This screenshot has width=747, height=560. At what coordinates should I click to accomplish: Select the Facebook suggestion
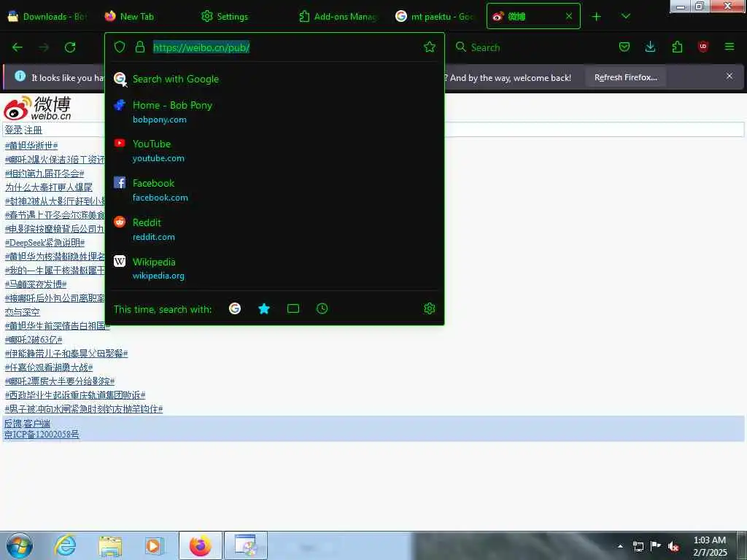point(274,190)
